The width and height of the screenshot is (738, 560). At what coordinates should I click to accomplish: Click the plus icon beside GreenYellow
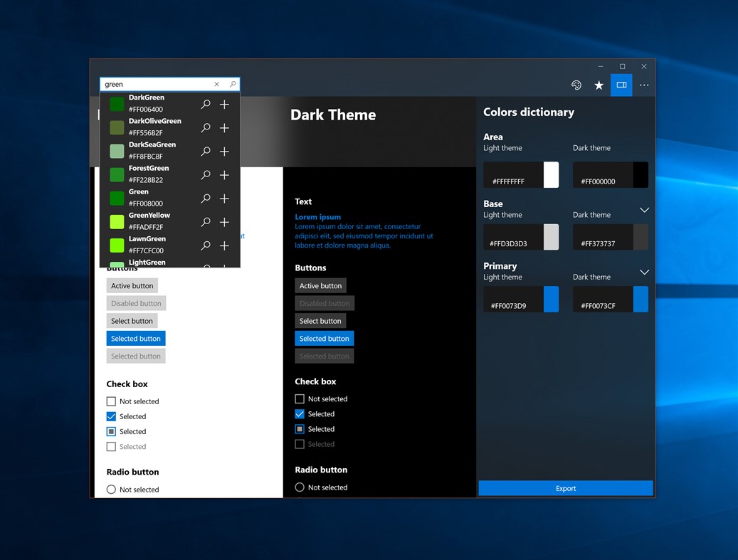224,221
